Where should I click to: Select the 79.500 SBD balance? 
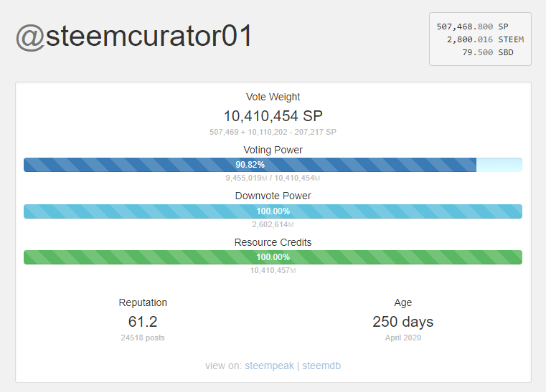487,52
